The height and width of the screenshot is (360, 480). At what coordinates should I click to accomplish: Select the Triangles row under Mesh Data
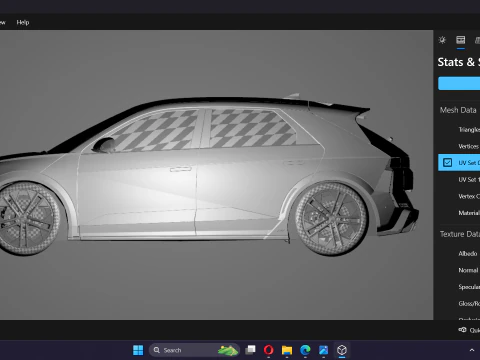coord(459,129)
